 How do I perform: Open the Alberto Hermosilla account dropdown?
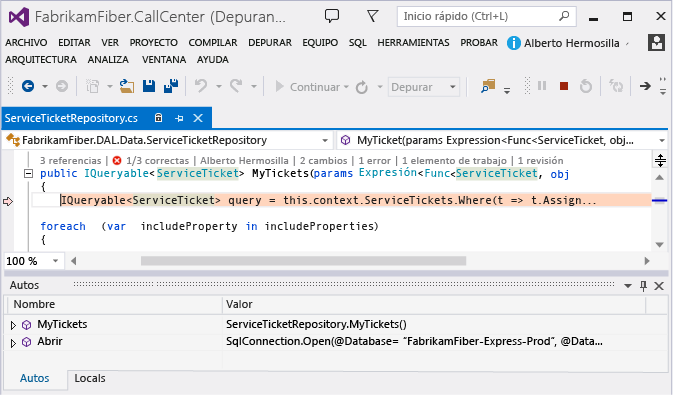pos(627,44)
